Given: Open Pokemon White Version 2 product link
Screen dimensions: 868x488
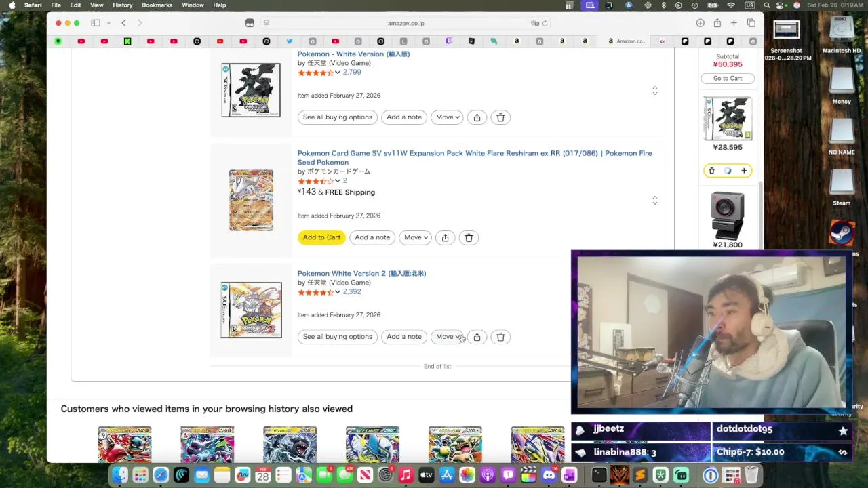Looking at the screenshot, I should pyautogui.click(x=361, y=274).
